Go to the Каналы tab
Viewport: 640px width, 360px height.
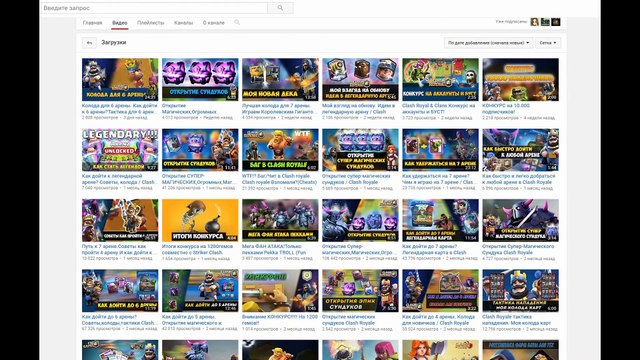pyautogui.click(x=183, y=23)
